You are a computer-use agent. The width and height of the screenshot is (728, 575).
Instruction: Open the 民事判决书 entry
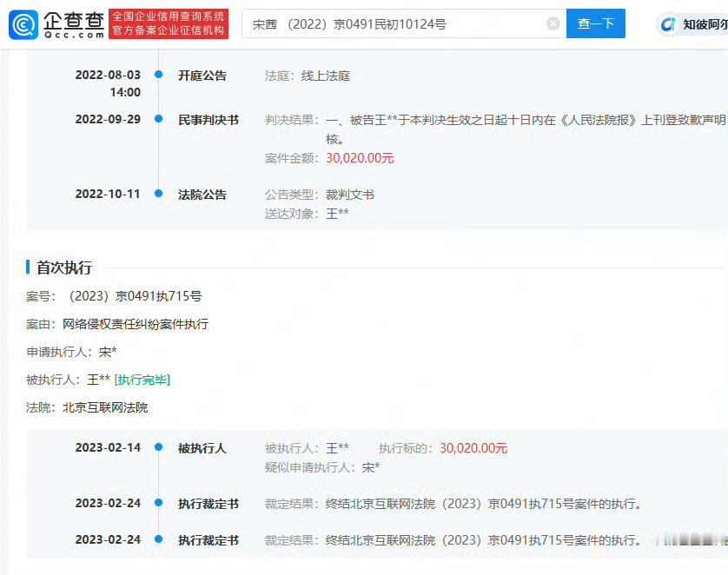coord(208,120)
